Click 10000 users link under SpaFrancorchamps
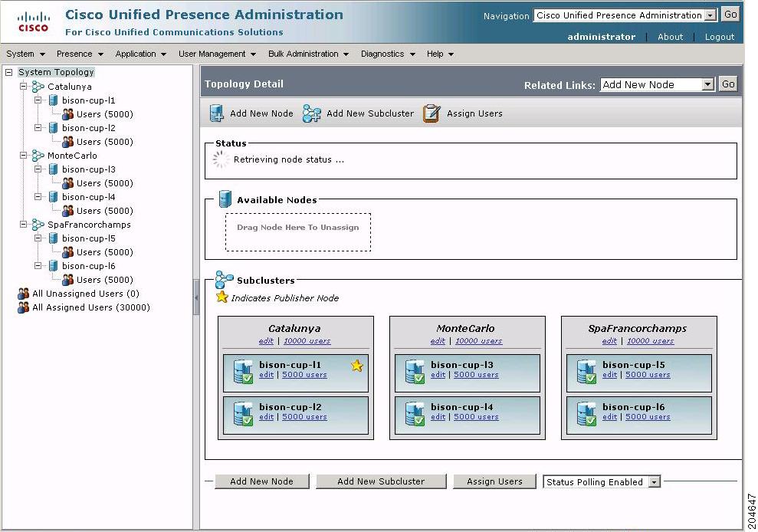 650,341
